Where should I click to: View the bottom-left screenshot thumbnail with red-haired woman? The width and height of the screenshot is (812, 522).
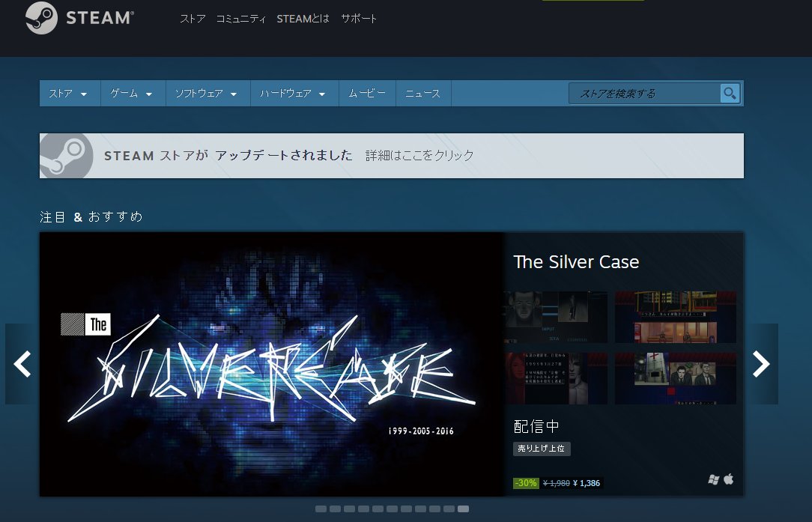(556, 378)
